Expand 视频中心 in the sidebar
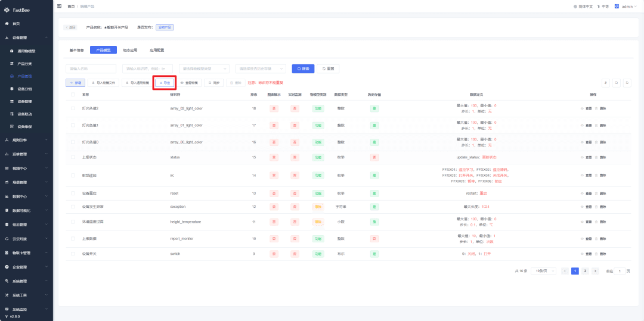This screenshot has height=321, width=644. click(26, 168)
